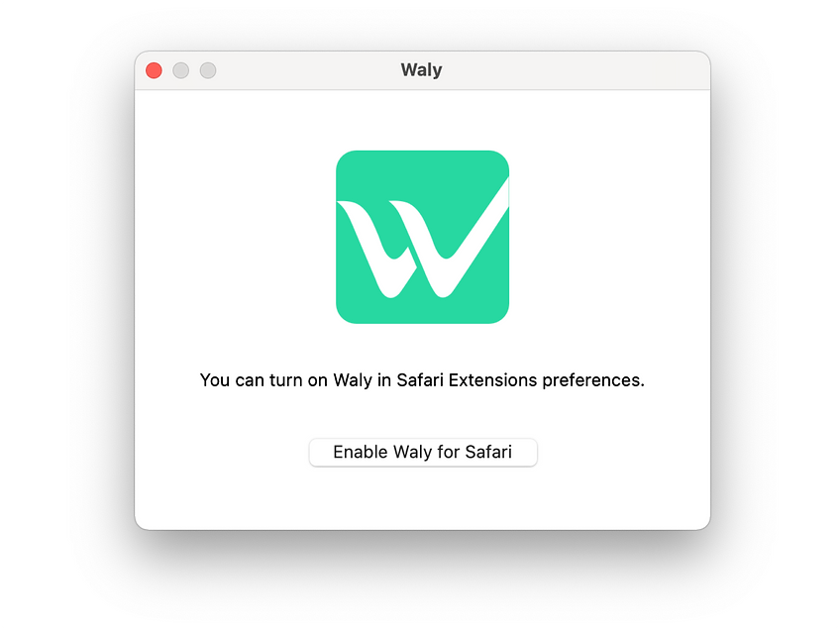
Task: Activate Waly using the enable button
Action: pos(422,452)
